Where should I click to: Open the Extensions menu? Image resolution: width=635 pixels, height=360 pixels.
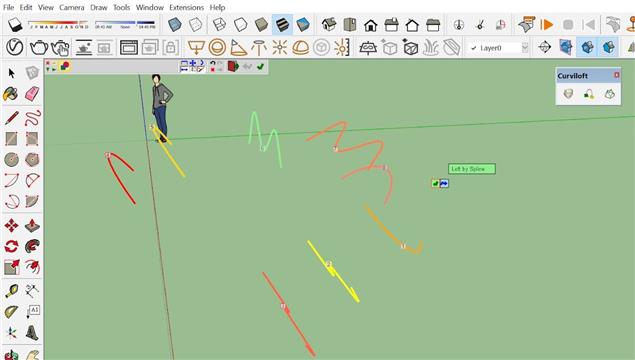pyautogui.click(x=187, y=7)
